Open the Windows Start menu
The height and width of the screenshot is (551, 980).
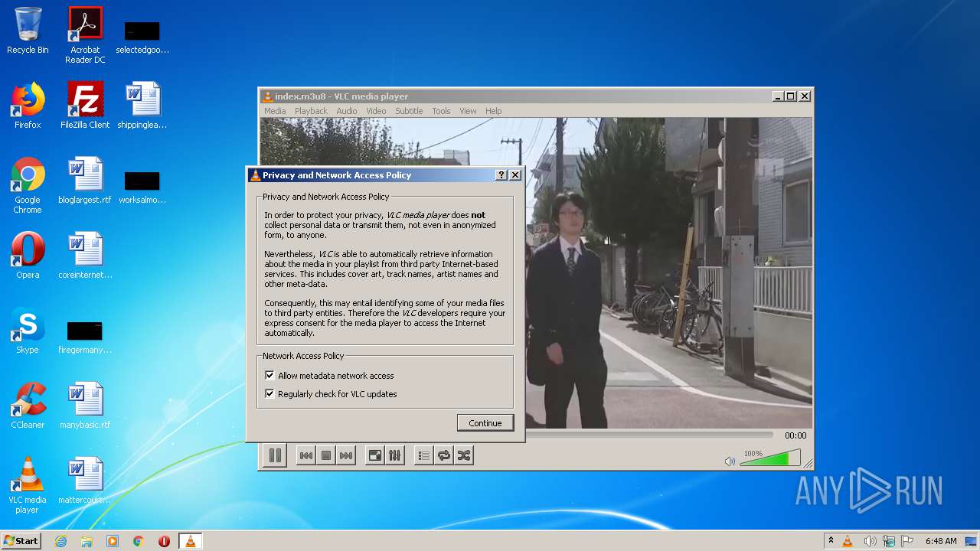tap(21, 540)
